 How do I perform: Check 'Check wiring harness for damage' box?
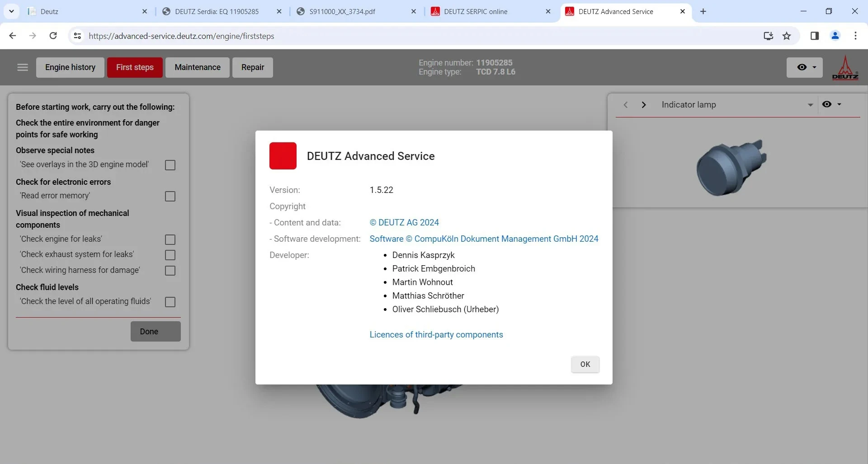click(170, 271)
